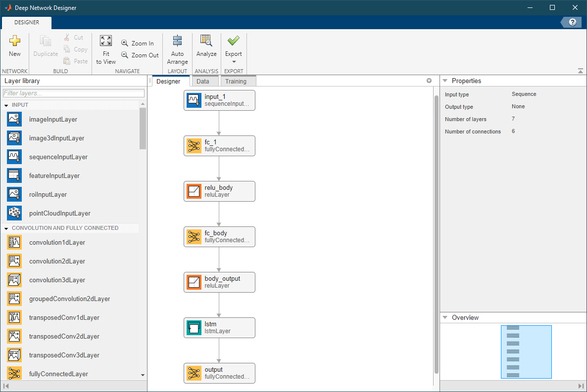Click the Cut scissors icon

[x=67, y=38]
